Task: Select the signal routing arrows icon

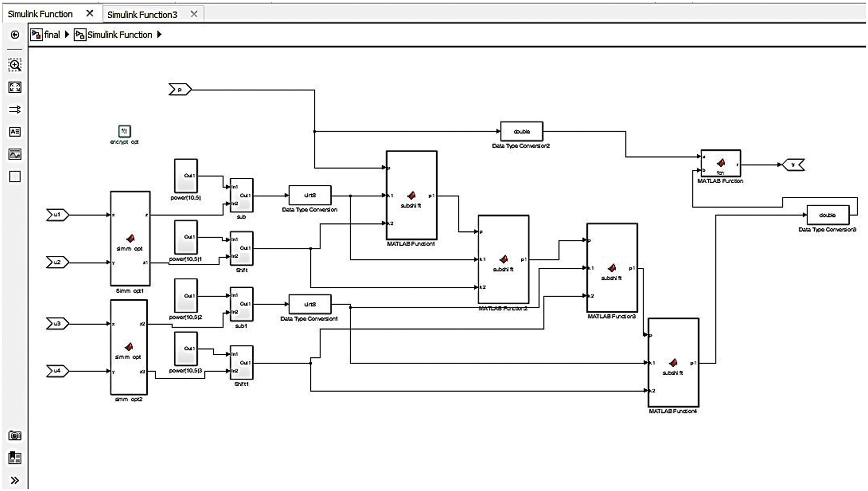Action: [x=15, y=109]
